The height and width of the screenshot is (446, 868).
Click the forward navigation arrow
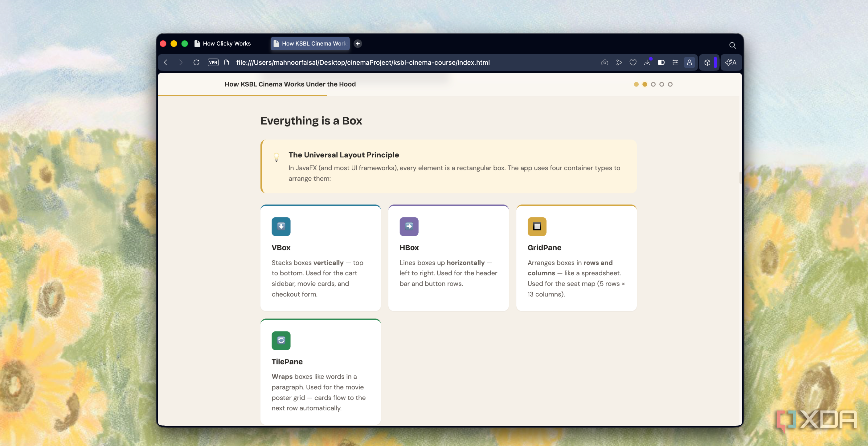(181, 62)
